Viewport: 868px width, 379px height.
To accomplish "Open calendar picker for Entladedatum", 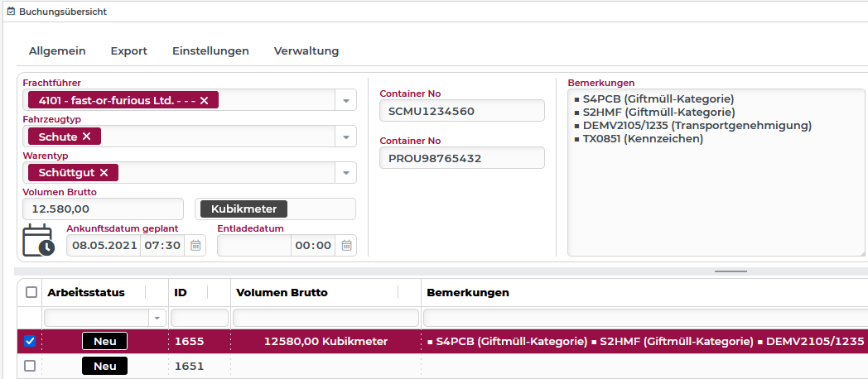I will coord(347,246).
